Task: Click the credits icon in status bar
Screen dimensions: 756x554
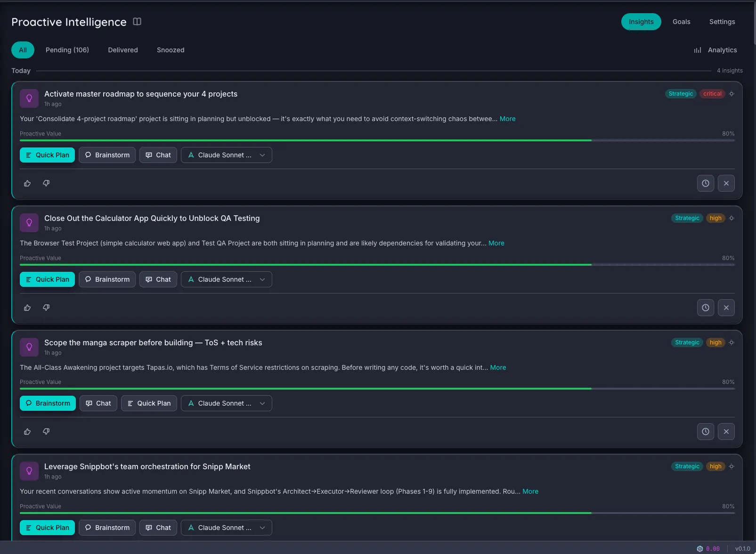Action: click(x=700, y=549)
